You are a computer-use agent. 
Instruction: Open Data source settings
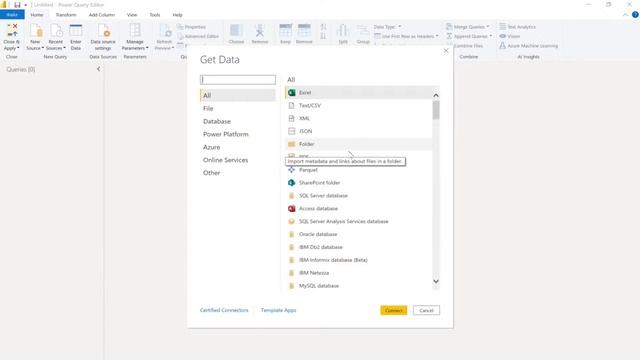click(103, 31)
